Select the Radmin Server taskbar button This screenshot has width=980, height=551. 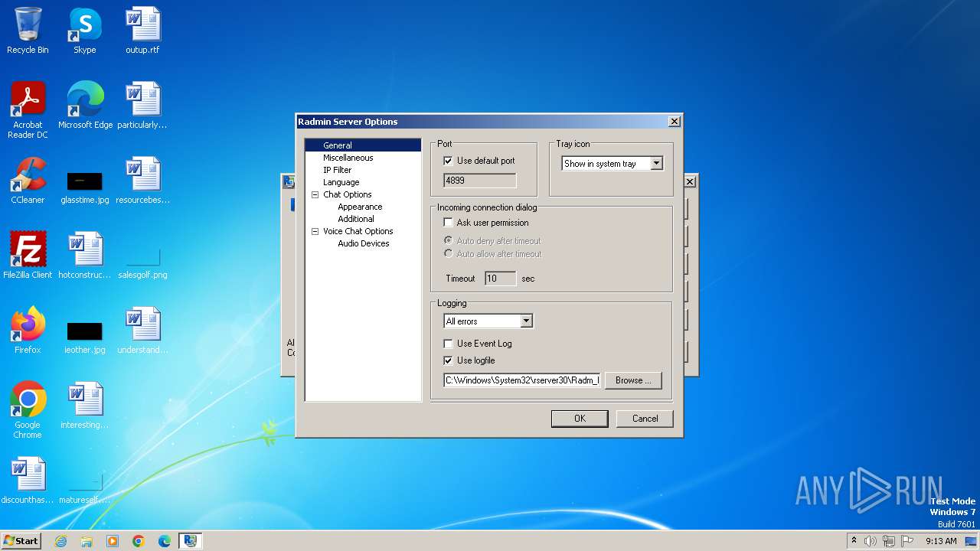[x=191, y=541]
